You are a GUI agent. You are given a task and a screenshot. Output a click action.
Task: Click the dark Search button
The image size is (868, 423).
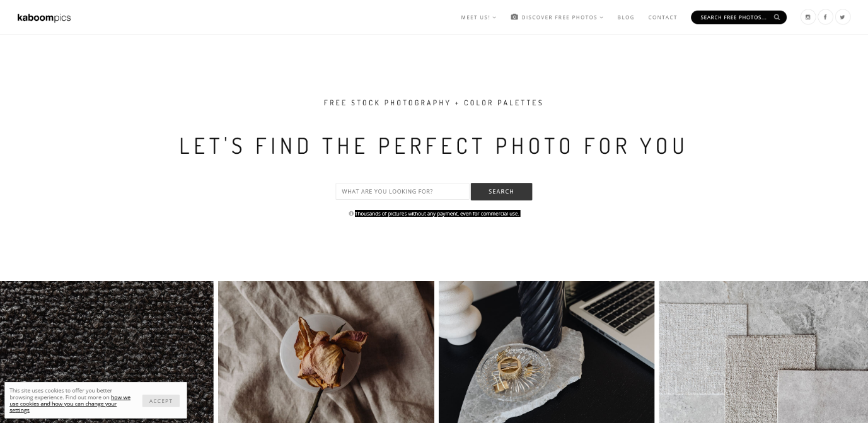(501, 192)
